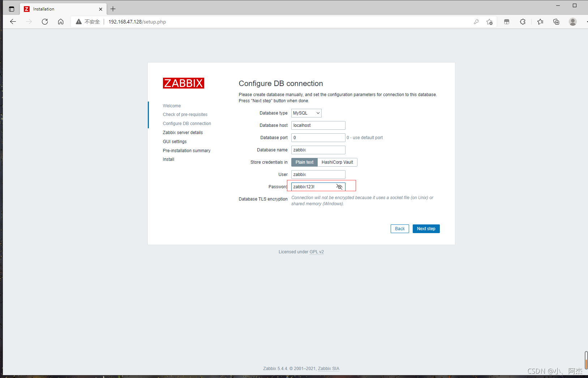The image size is (588, 378).
Task: Click browser back arrow
Action: pyautogui.click(x=13, y=22)
